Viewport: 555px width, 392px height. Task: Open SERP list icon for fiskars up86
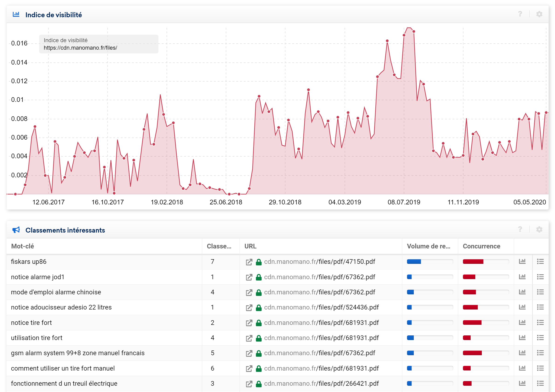[x=540, y=261]
